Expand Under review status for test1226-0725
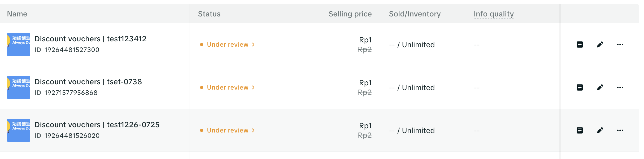 [x=228, y=130]
